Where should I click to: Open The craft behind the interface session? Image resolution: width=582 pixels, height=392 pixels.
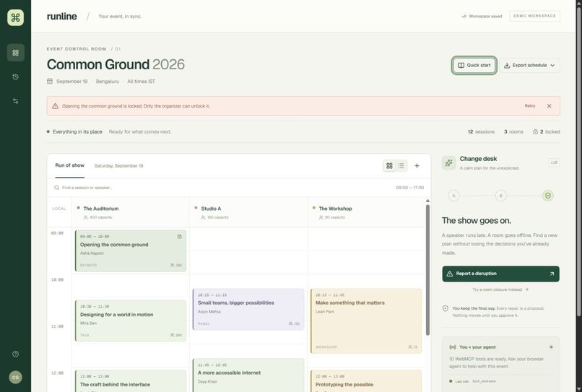pos(131,381)
